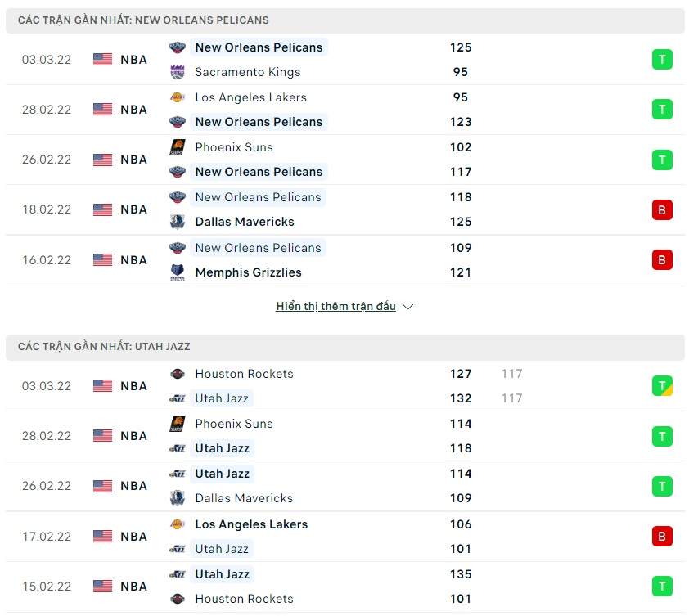Select the 'New Orleans Pelicans' recent matches header
The height and width of the screenshot is (616, 689).
(x=144, y=20)
